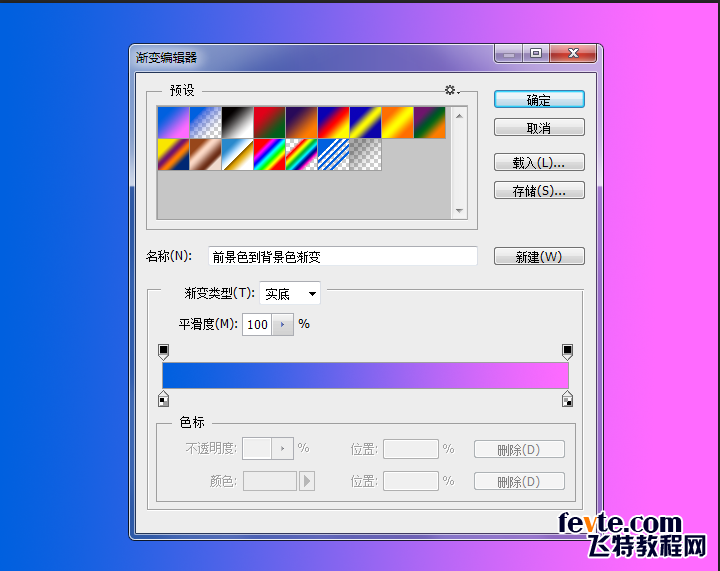Select the red to green gradient preset
This screenshot has height=571, width=720.
(270, 123)
